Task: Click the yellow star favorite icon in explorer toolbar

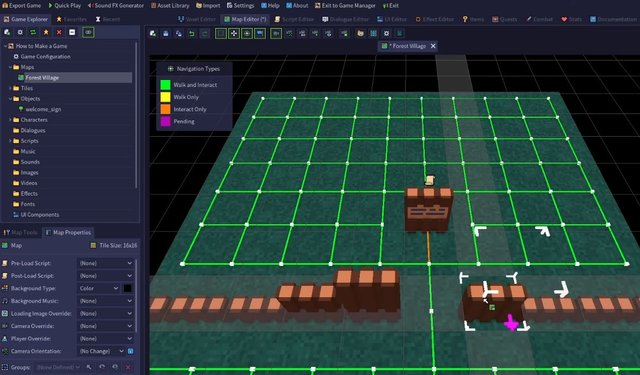Action: (46, 32)
